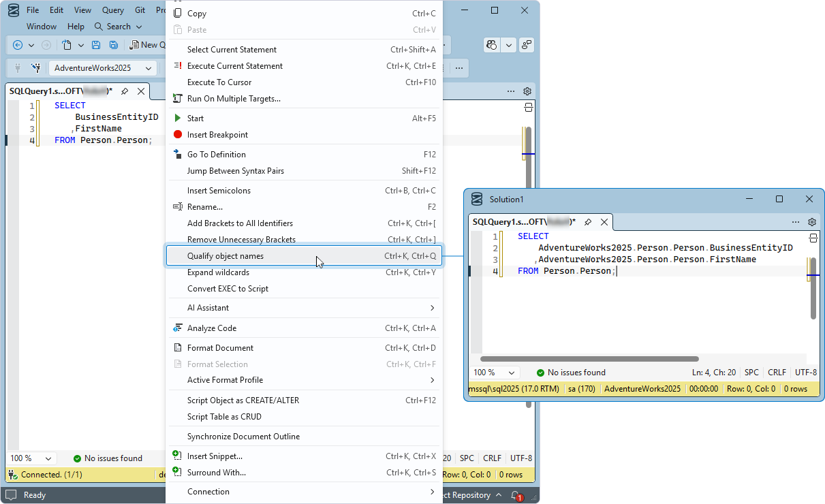Expand the Active Format Profile submenu
Viewport: 825px width, 504px height.
coord(305,380)
